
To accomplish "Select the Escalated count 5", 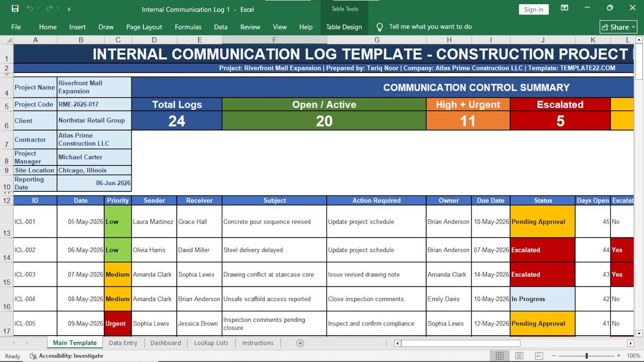I will click(560, 121).
